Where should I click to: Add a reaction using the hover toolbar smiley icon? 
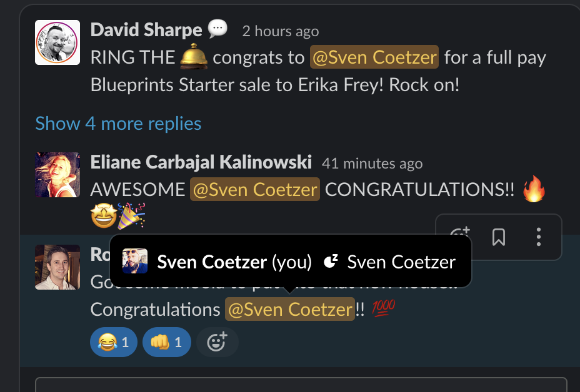[x=459, y=237]
